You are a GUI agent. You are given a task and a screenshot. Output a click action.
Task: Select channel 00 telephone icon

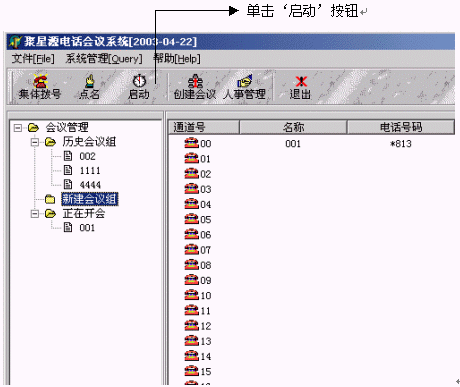(191, 143)
